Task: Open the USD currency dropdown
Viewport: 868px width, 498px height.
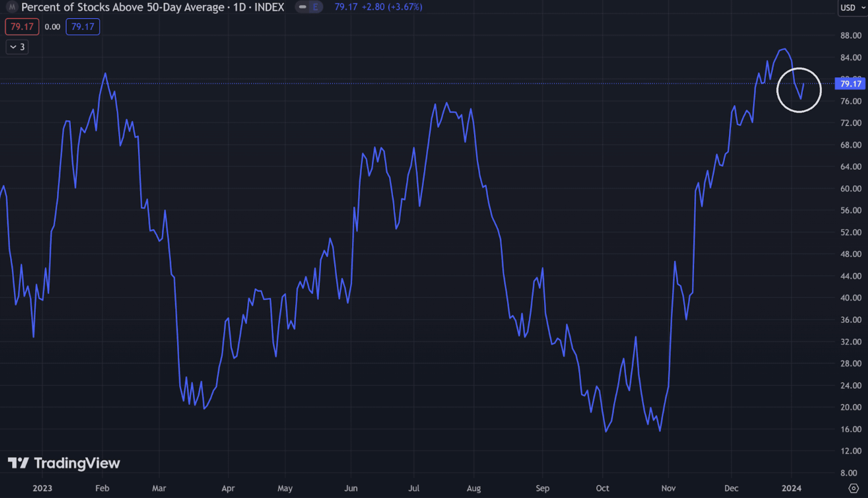Action: tap(852, 8)
